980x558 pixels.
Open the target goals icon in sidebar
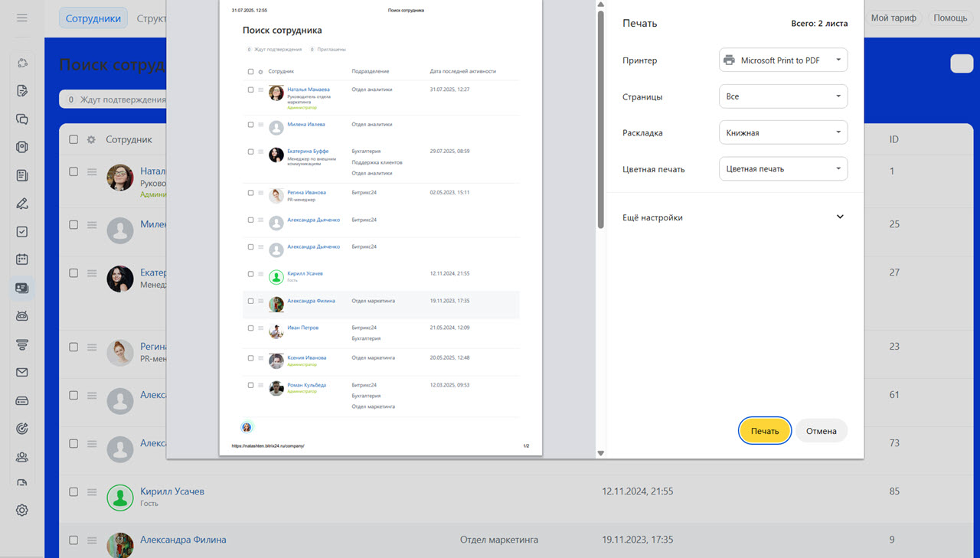tap(22, 429)
